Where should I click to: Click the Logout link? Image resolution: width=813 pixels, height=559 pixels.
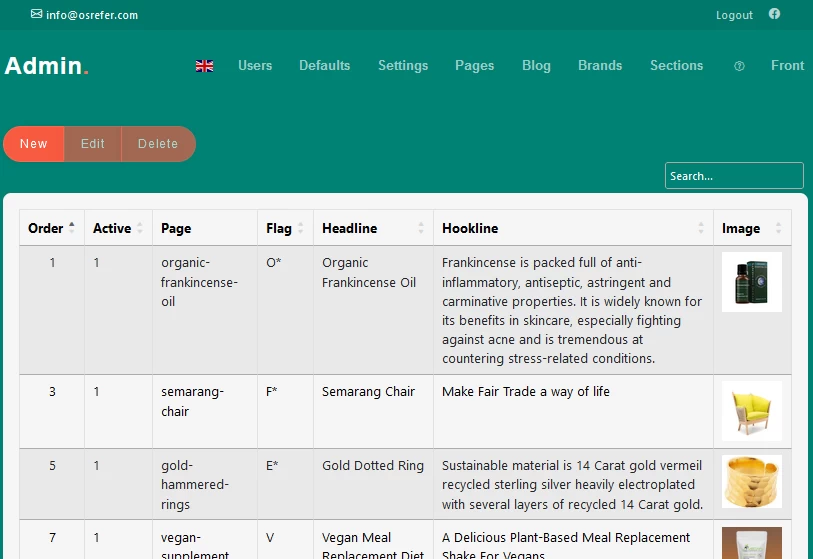tap(734, 15)
